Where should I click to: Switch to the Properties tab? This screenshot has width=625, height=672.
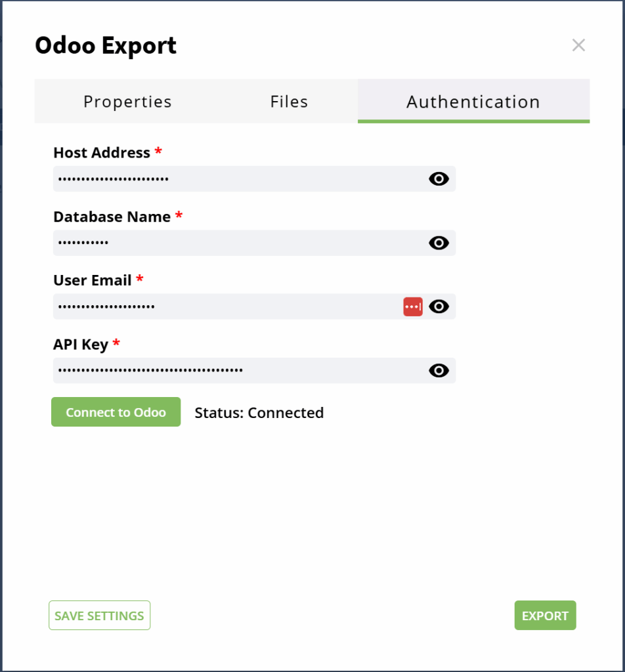127,101
